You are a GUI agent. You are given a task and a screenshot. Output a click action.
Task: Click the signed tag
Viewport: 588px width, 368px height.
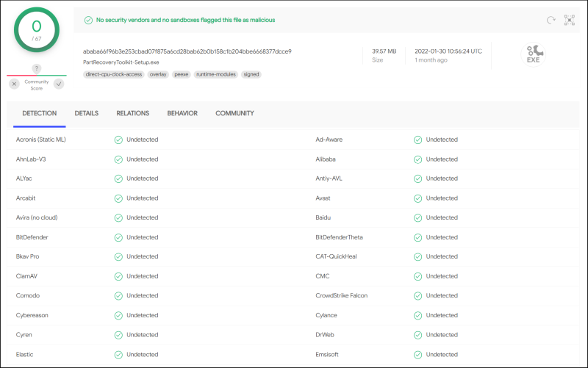tap(251, 75)
